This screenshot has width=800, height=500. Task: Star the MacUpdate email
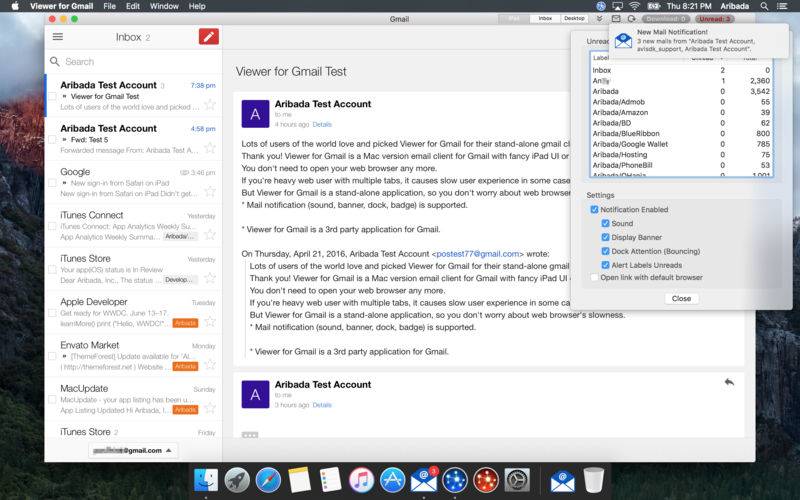(x=209, y=408)
